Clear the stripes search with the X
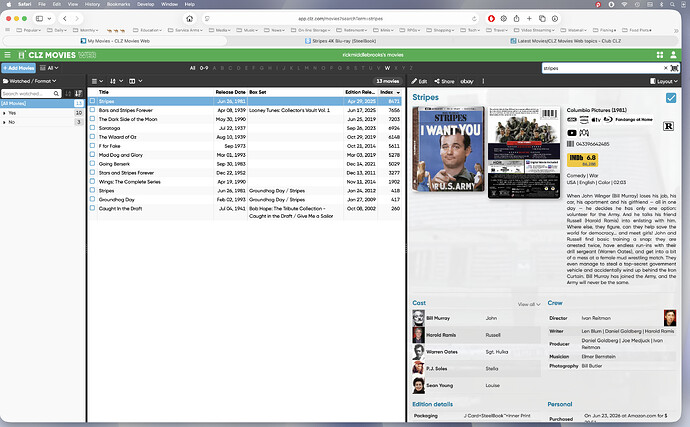This screenshot has height=427, width=690. 666,68
